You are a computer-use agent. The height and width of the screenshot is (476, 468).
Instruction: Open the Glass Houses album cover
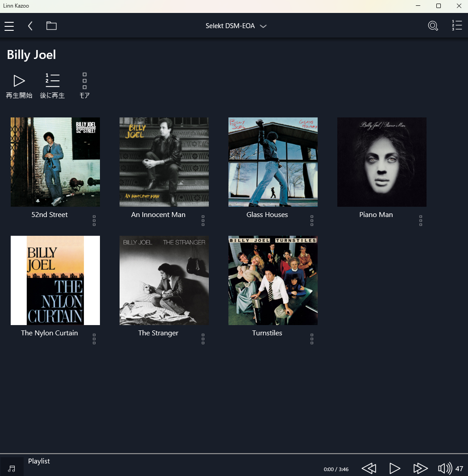273,162
